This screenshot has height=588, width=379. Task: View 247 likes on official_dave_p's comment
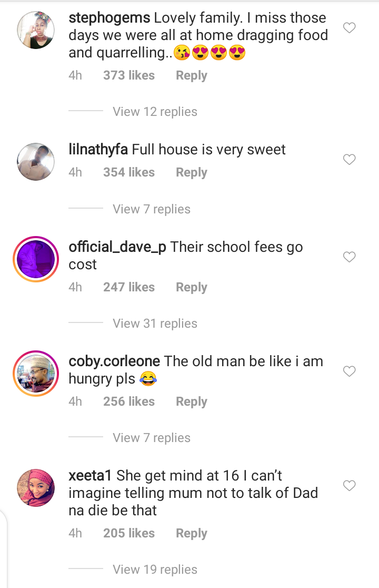(129, 287)
